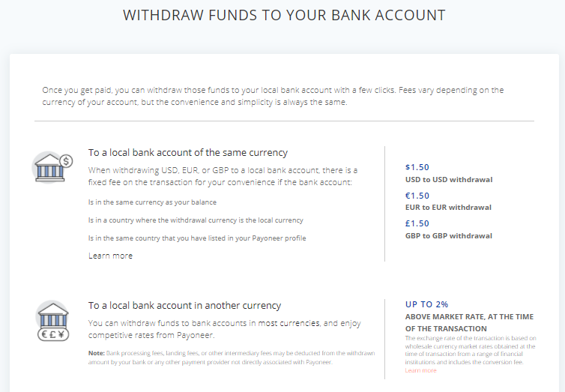Click the Payoneer profile country condition line
This screenshot has height=392, width=565.
197,238
